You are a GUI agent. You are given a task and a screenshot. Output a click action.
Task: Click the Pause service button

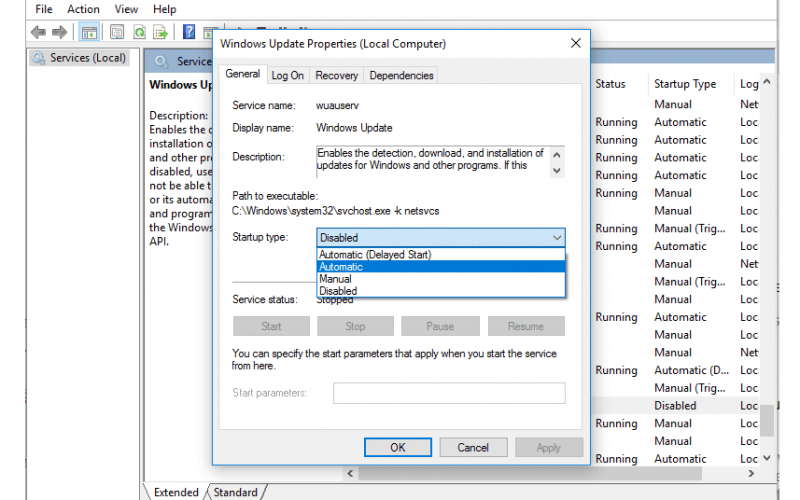click(440, 326)
